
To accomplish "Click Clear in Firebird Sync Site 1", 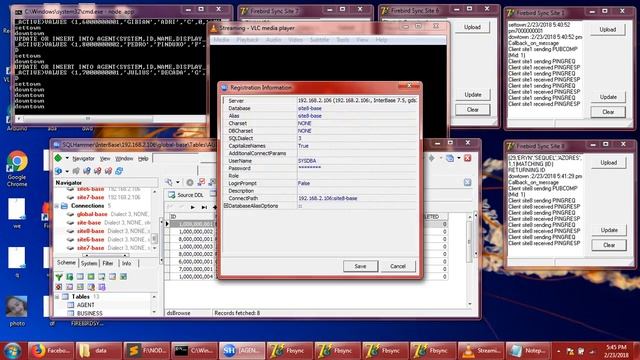I will coord(608,112).
